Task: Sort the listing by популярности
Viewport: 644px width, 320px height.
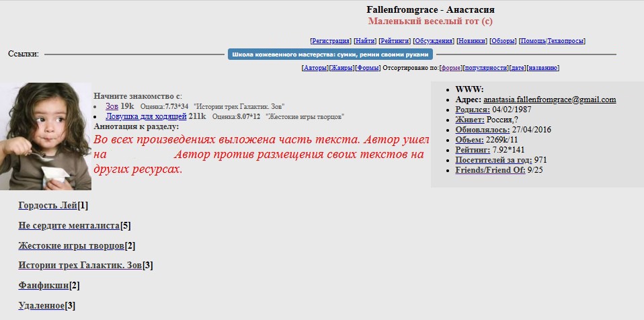Action: click(x=485, y=68)
